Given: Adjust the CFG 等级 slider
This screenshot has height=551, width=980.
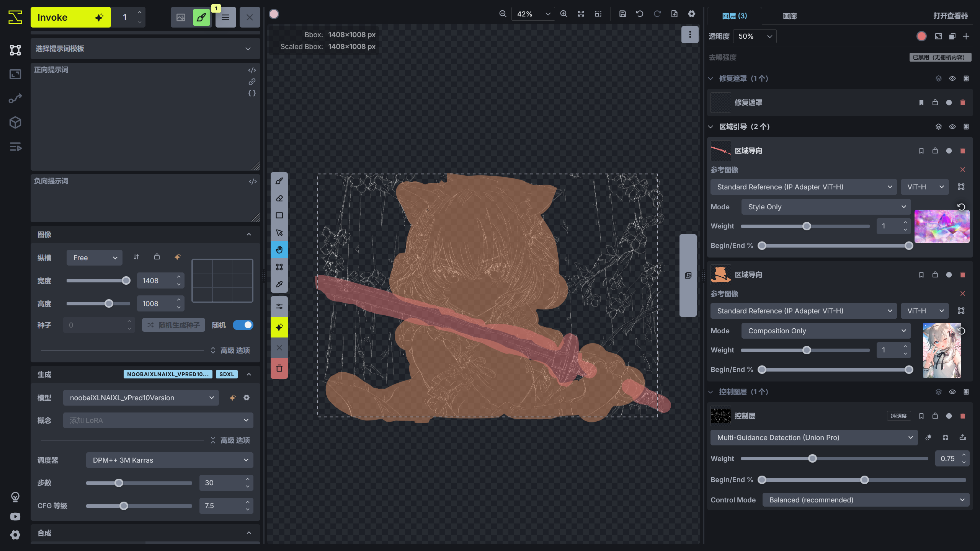Looking at the screenshot, I should [124, 506].
